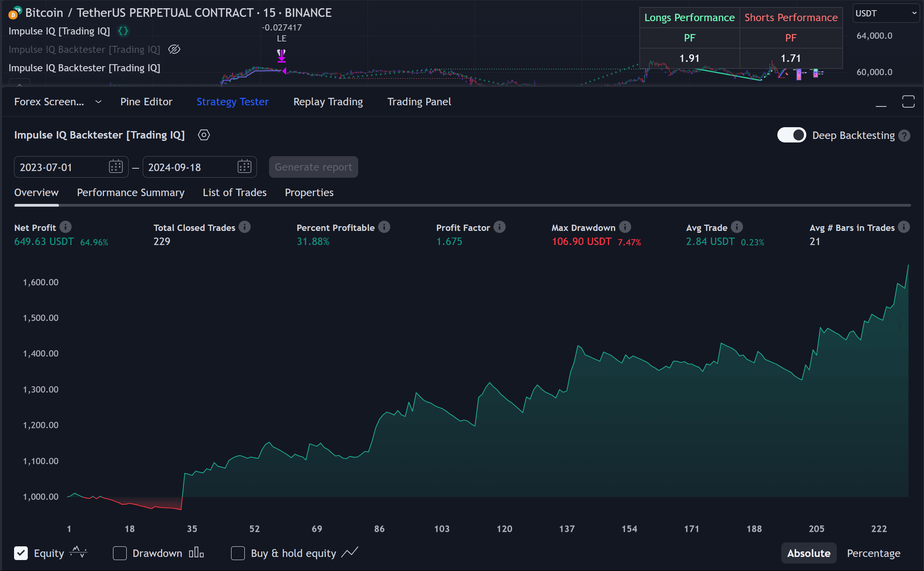This screenshot has height=571, width=924.
Task: Click Equity chart line icon beside label
Action: click(78, 552)
